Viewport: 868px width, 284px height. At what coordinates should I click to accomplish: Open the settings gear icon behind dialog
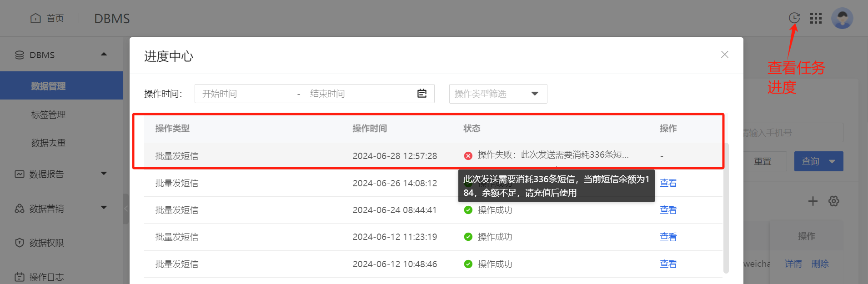833,201
